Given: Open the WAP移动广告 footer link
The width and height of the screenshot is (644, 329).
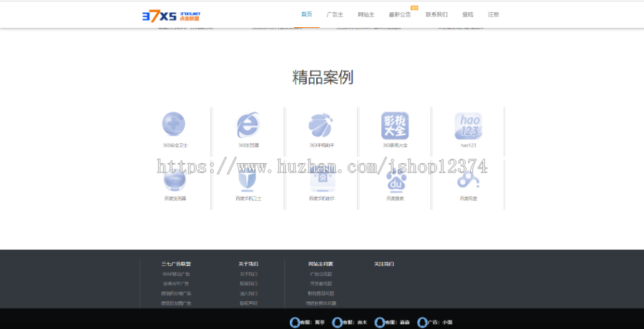Looking at the screenshot, I should click(176, 274).
